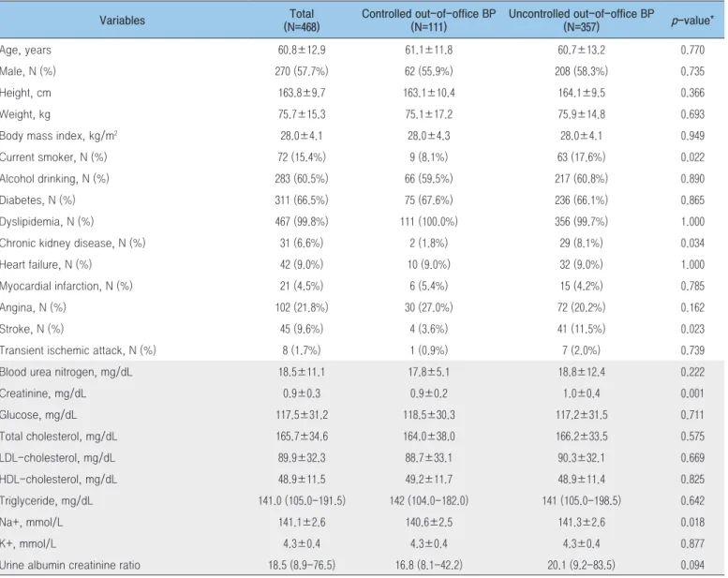Click the chronic kidney disease p-value '0.034'

(x=692, y=244)
